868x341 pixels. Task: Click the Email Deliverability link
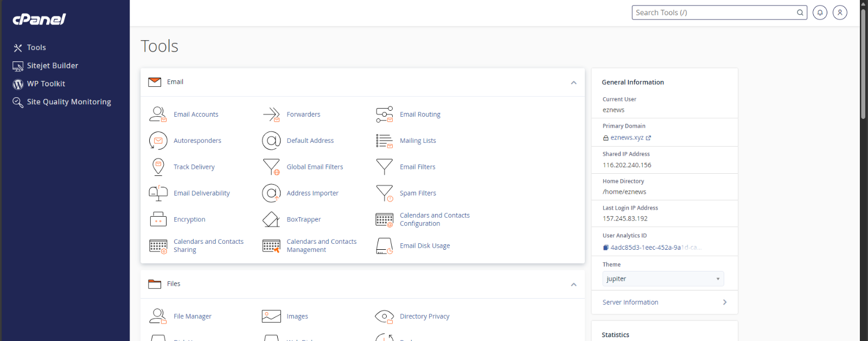pyautogui.click(x=202, y=193)
